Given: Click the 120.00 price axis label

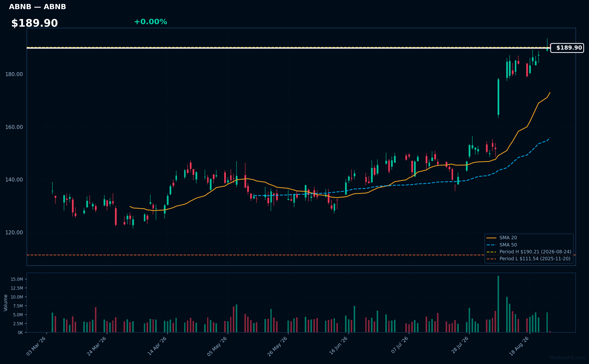Looking at the screenshot, I should pos(14,233).
